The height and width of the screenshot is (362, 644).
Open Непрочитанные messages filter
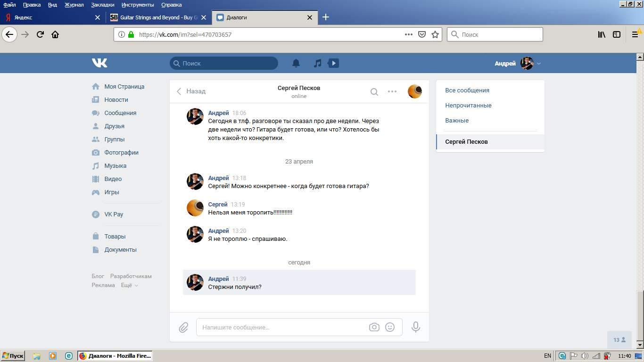point(468,106)
